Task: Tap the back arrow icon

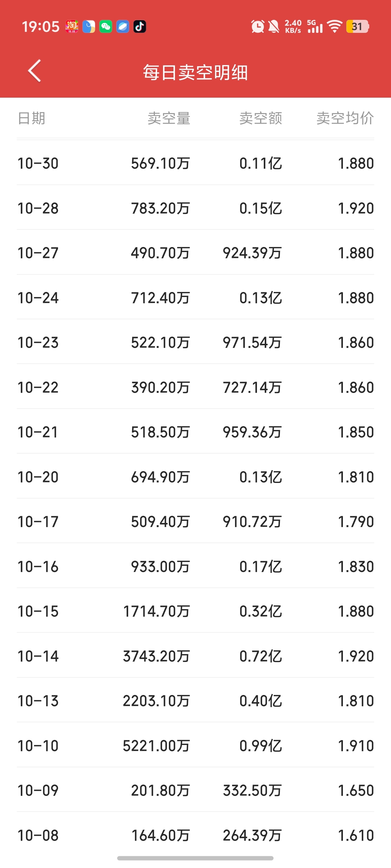Action: click(34, 71)
